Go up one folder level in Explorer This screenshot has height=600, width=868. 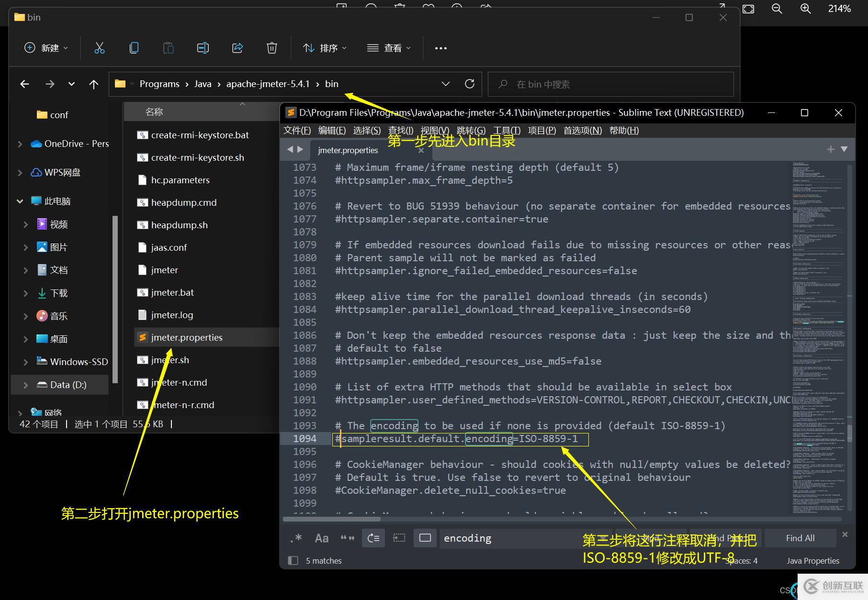94,84
